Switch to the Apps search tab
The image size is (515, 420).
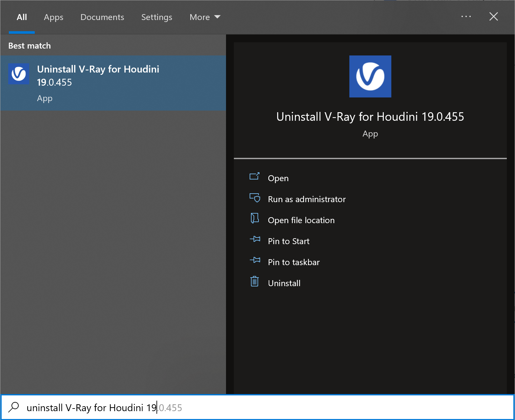click(53, 17)
